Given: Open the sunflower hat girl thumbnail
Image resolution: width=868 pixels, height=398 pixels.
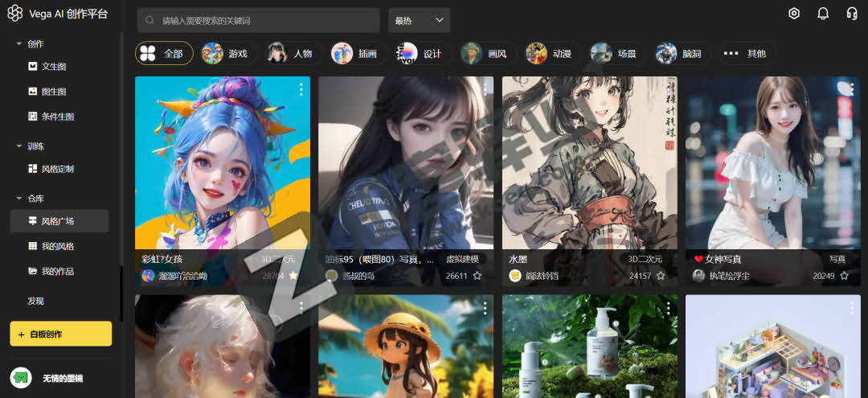Looking at the screenshot, I should 406,346.
